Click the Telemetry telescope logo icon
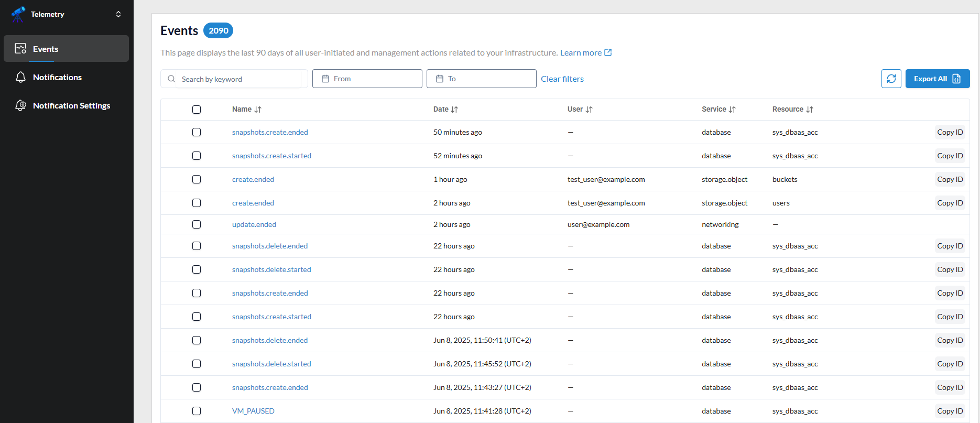 click(x=18, y=14)
